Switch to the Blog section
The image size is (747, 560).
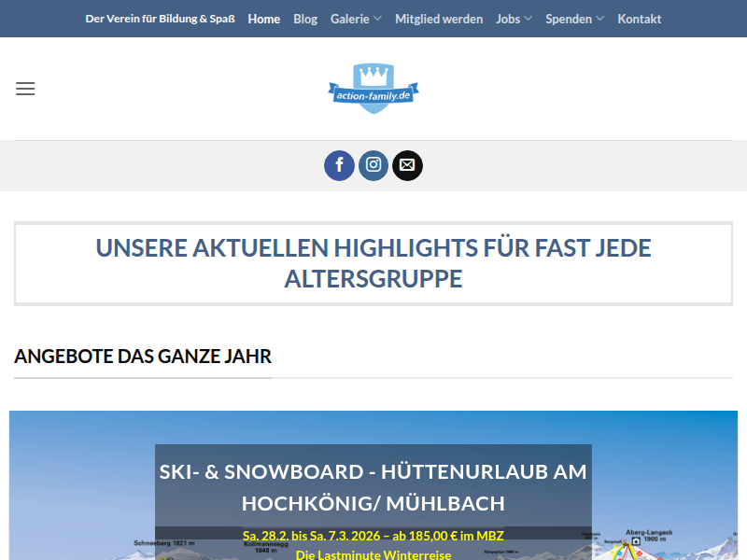304,18
